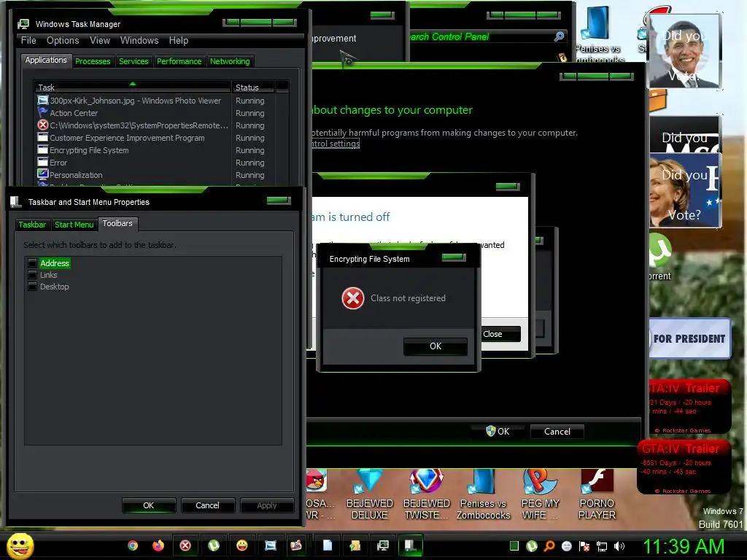This screenshot has height=560, width=747.
Task: Click the taskbar clock showing 11:39 AM
Action: click(x=684, y=546)
